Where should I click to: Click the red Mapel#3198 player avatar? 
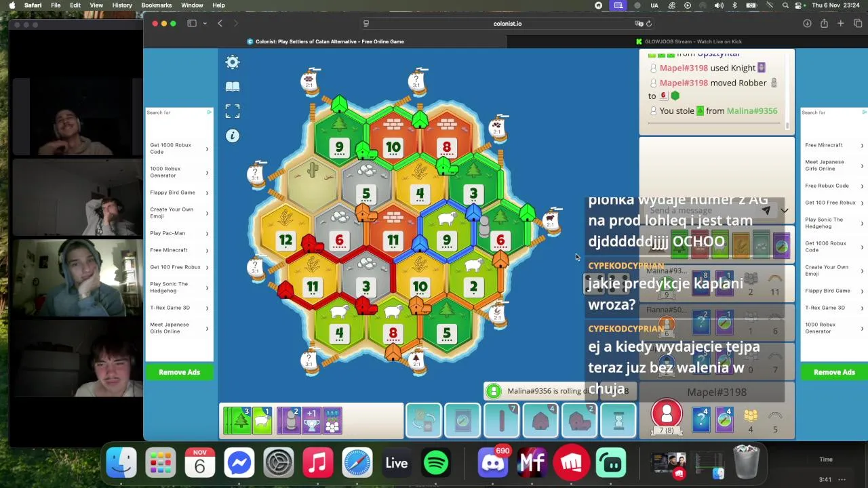click(x=667, y=413)
